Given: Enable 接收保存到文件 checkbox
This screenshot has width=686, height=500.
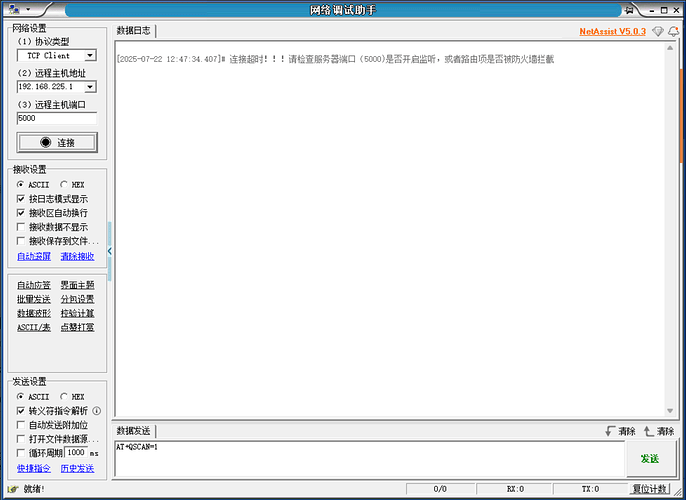Looking at the screenshot, I should pos(21,241).
